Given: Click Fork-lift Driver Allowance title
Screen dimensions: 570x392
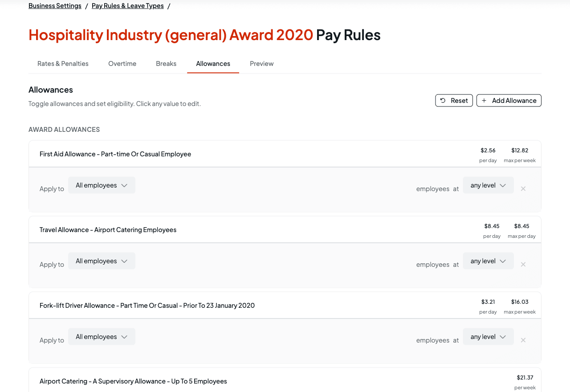Looking at the screenshot, I should (147, 306).
